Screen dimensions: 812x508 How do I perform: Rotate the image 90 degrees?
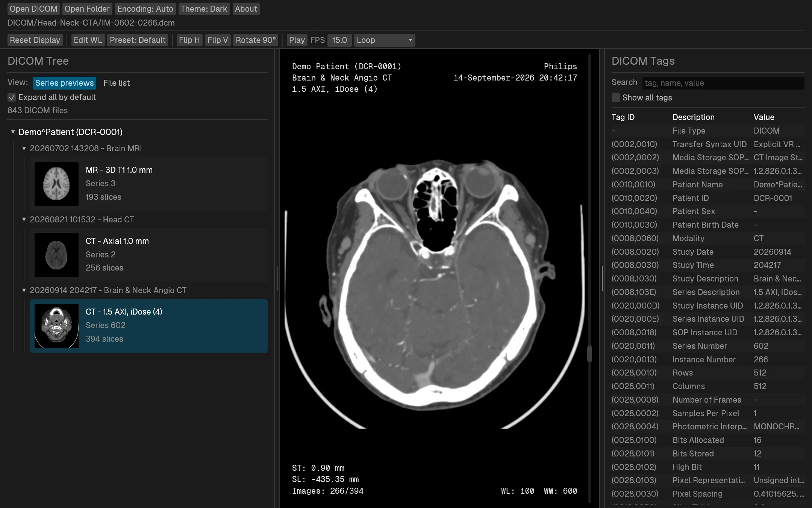(256, 40)
